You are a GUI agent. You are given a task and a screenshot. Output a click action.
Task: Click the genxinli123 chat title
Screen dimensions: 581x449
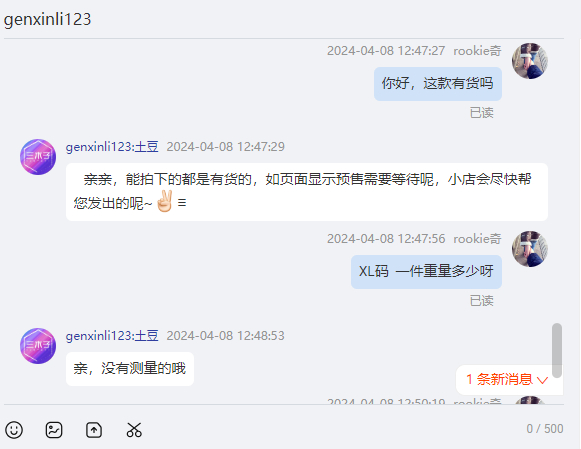coord(47,19)
